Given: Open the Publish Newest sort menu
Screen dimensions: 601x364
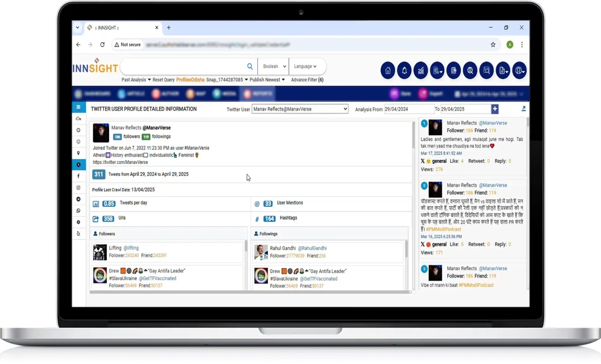Looking at the screenshot, I should pos(267,80).
